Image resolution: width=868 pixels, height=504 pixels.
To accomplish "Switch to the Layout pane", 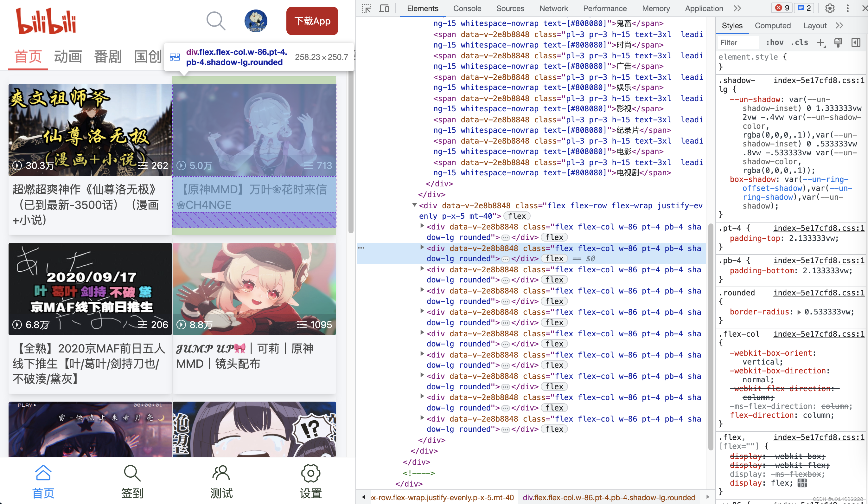I will coord(814,25).
